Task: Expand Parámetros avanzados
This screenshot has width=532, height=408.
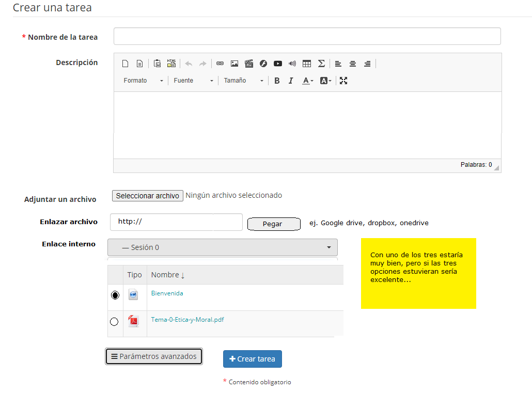Action: click(154, 356)
